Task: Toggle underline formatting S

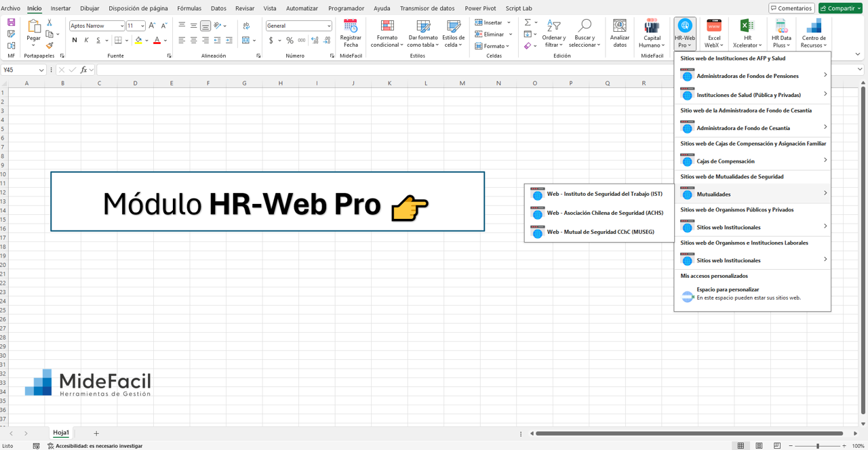Action: click(x=98, y=41)
